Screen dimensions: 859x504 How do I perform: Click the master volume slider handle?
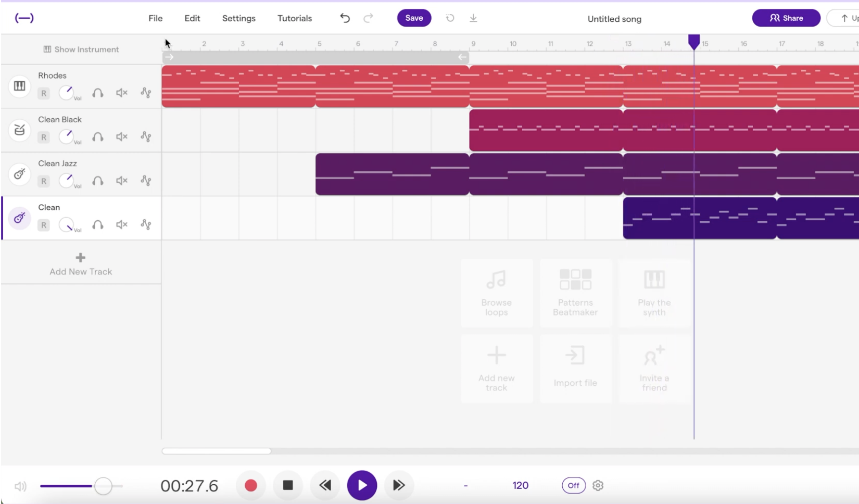click(103, 486)
